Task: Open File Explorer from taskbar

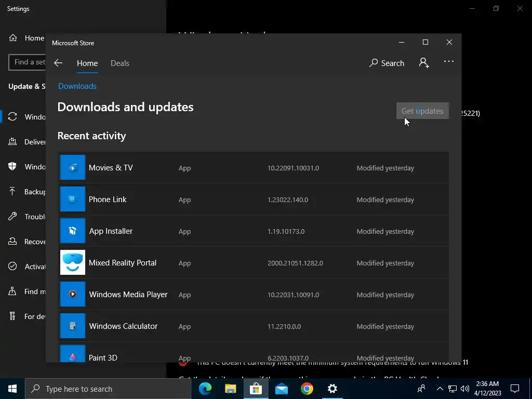Action: (230, 389)
